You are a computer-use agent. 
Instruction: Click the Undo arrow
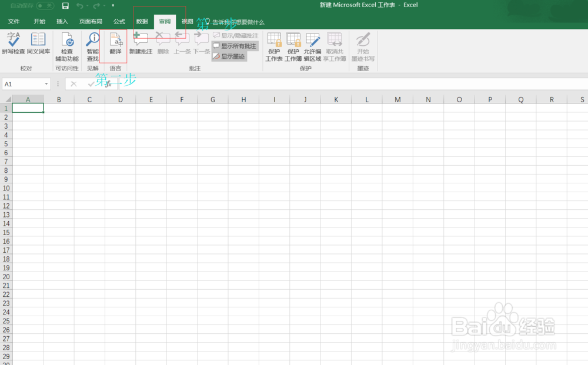pyautogui.click(x=79, y=6)
